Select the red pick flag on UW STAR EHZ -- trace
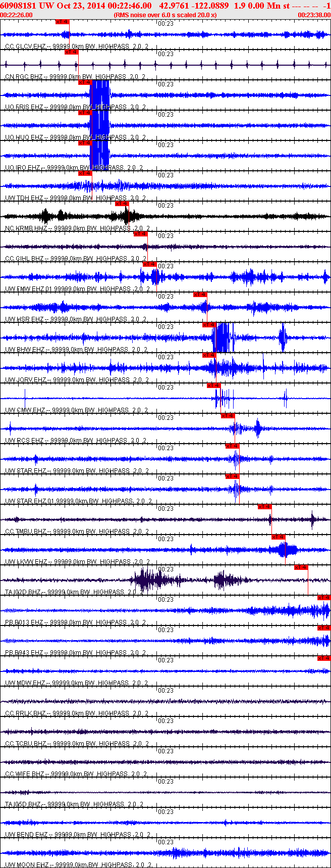The height and width of the screenshot is (868, 331). click(x=232, y=446)
